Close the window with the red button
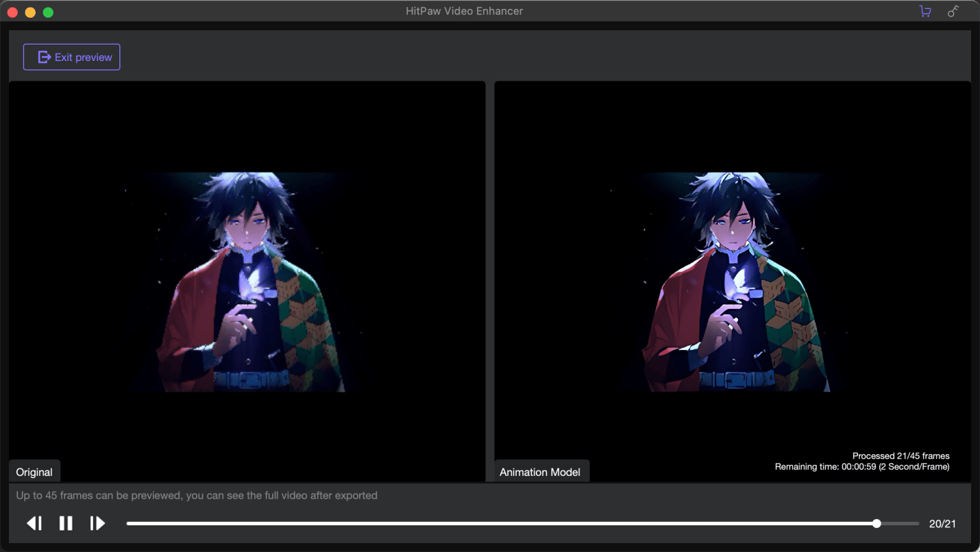 pos(12,12)
